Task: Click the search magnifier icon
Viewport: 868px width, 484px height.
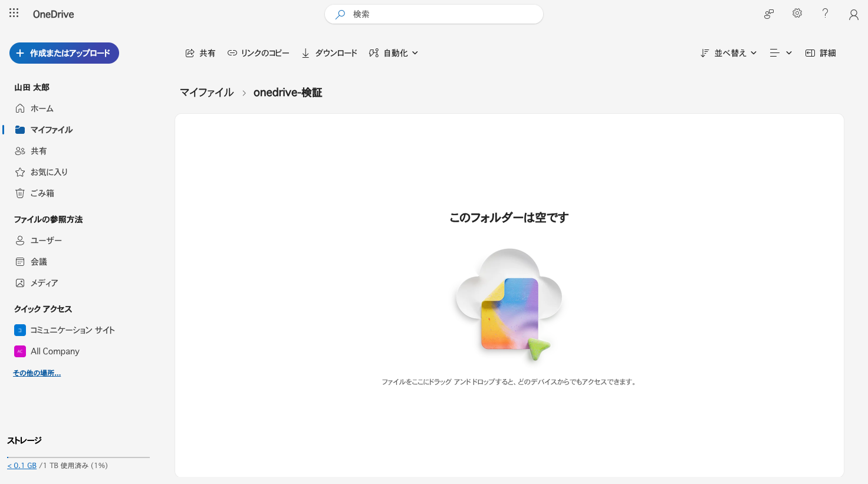Action: pyautogui.click(x=340, y=14)
